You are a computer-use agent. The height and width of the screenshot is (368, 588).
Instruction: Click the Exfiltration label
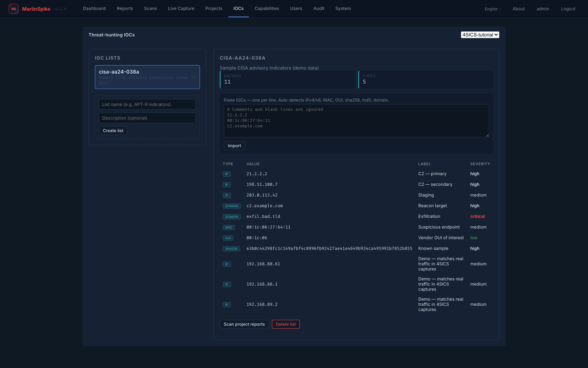coord(429,216)
